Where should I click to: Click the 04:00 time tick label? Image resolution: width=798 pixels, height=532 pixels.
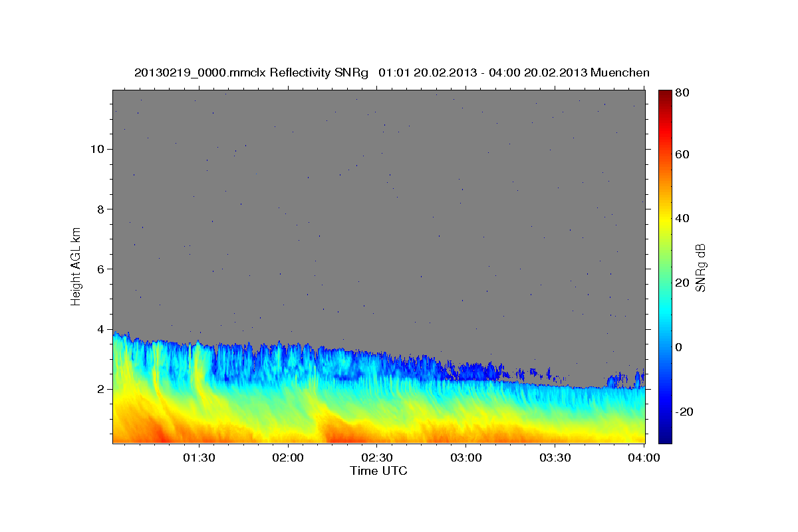[644, 458]
